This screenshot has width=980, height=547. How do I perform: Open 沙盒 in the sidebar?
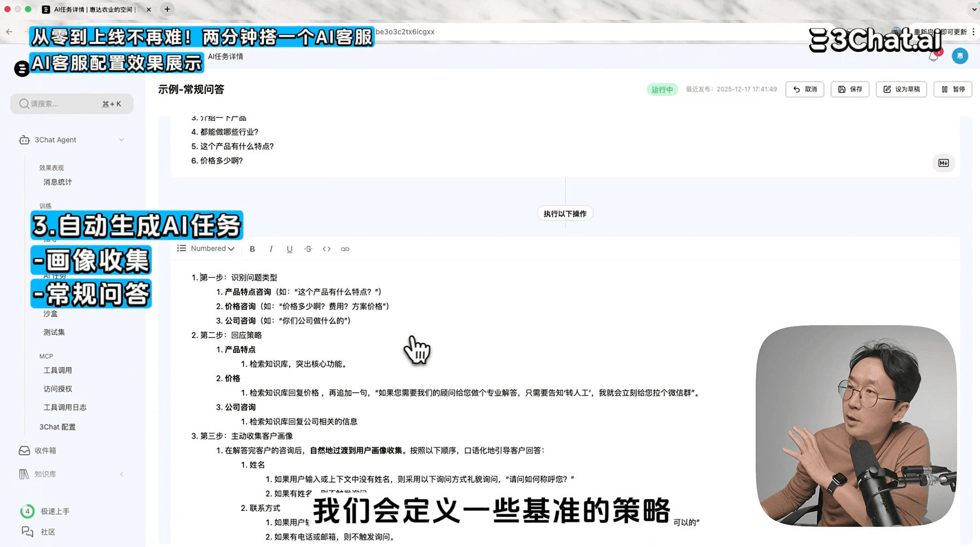(x=50, y=314)
